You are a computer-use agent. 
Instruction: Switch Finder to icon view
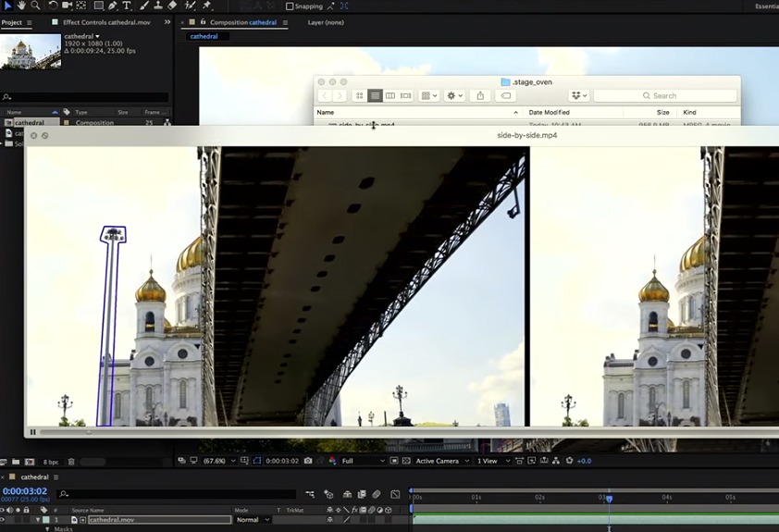(360, 95)
